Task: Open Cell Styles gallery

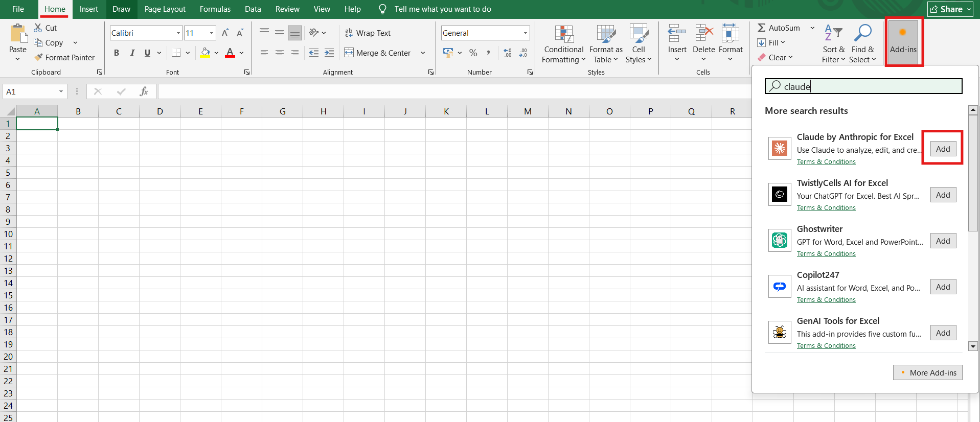Action: coord(639,44)
